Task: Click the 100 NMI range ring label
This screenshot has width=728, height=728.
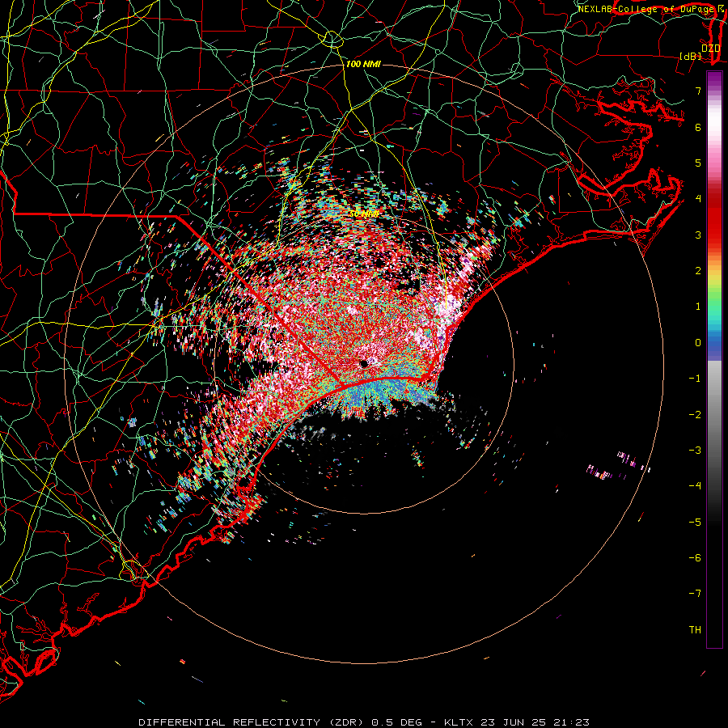Action: click(363, 64)
